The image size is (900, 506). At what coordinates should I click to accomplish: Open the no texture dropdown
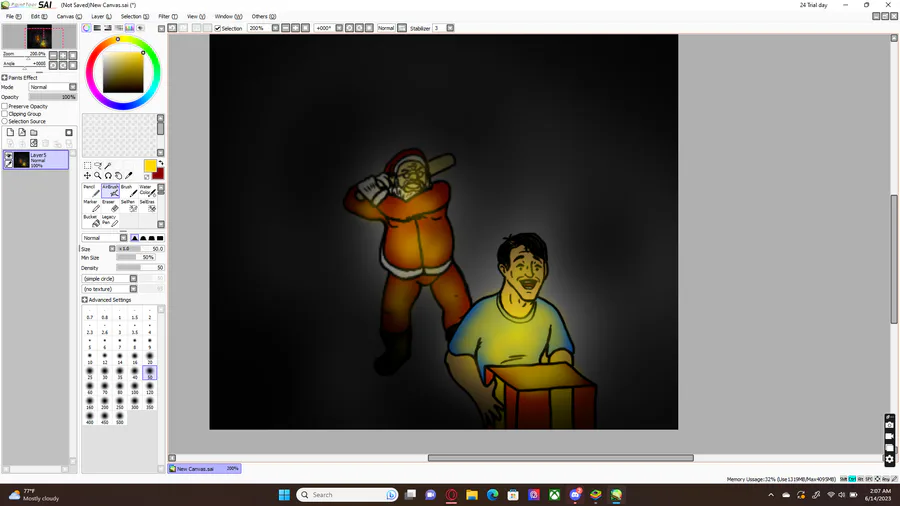pos(110,289)
